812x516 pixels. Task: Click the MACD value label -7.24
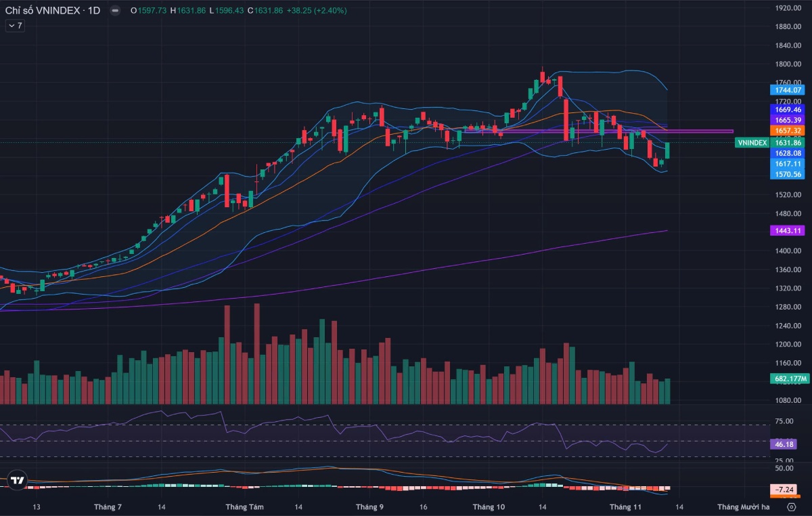pyautogui.click(x=785, y=489)
